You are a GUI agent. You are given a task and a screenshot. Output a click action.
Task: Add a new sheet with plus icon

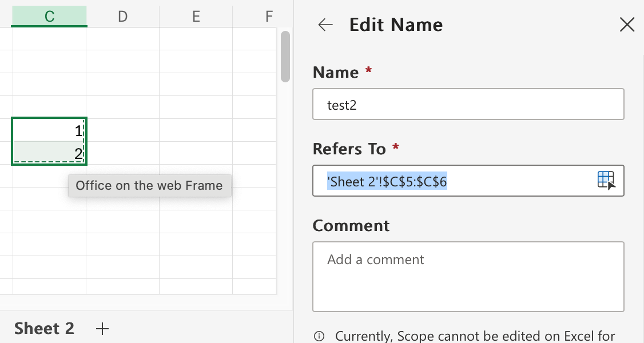point(102,328)
